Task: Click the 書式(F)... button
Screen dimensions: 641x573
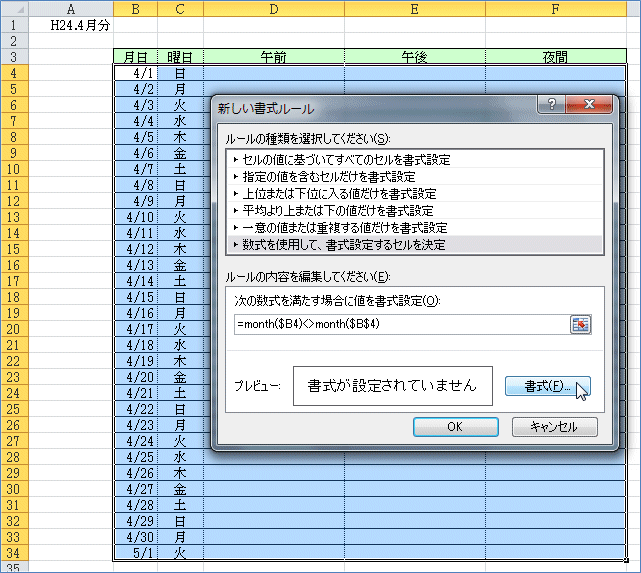Action: [x=547, y=386]
